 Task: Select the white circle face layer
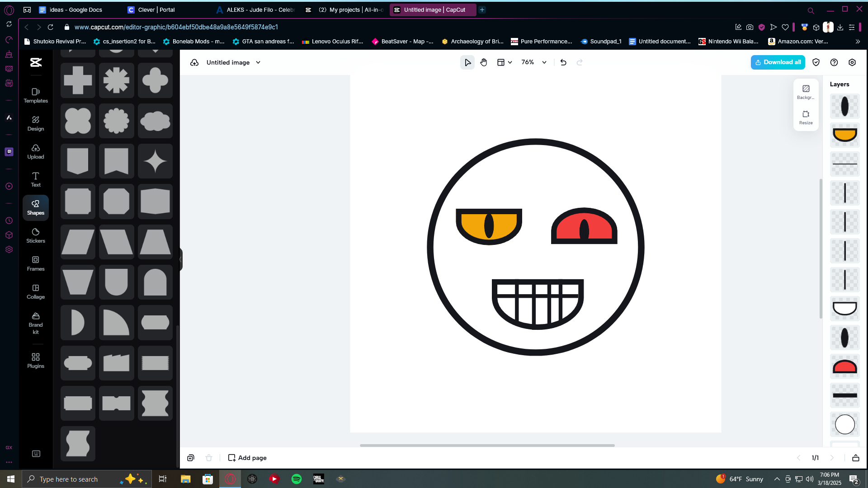(844, 424)
